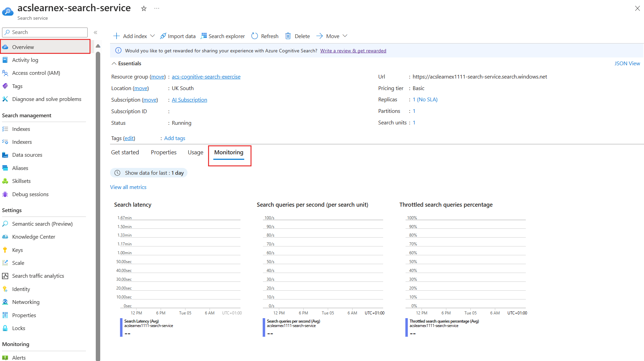Click the Search traffic analytics icon
This screenshot has height=361, width=644.
(x=5, y=276)
